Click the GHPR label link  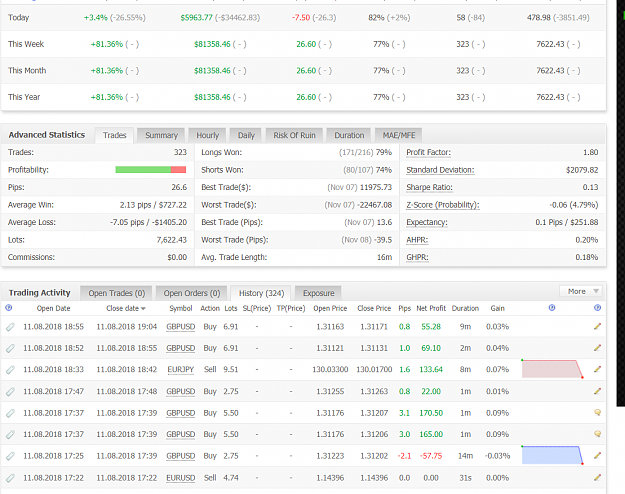click(x=417, y=258)
